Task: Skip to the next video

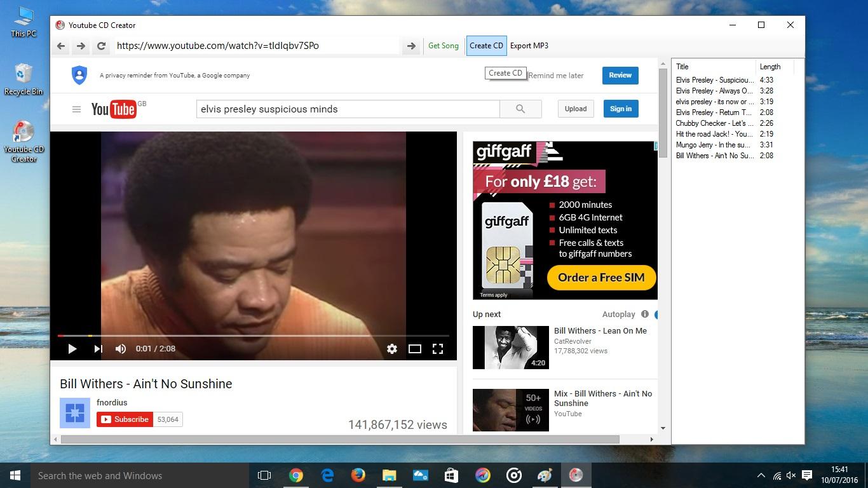Action: tap(98, 349)
